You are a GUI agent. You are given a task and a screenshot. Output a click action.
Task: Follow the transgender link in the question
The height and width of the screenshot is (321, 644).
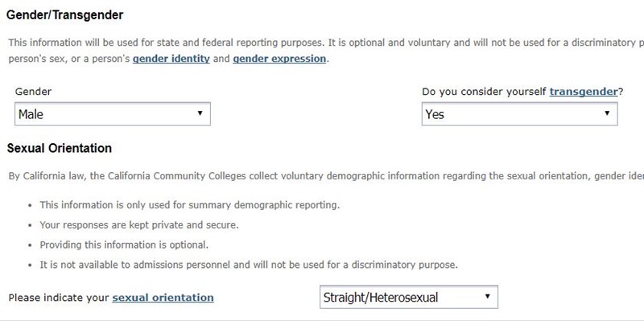tap(584, 92)
